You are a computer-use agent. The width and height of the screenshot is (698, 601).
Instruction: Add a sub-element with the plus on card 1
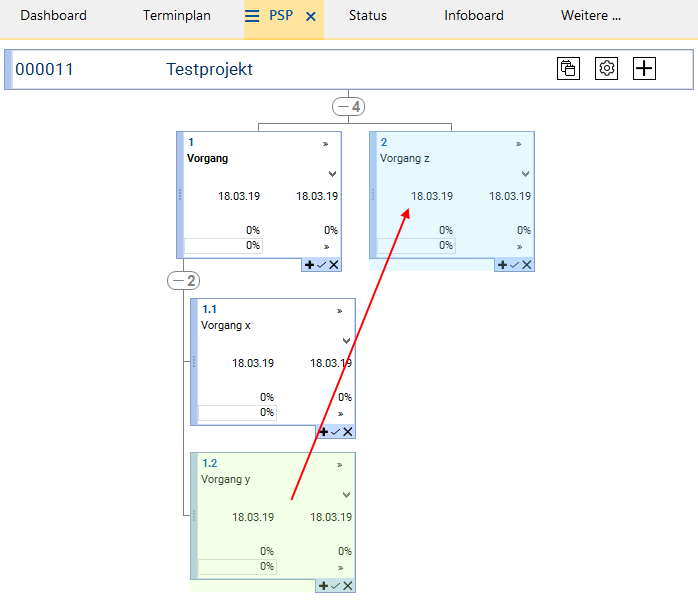coord(309,265)
